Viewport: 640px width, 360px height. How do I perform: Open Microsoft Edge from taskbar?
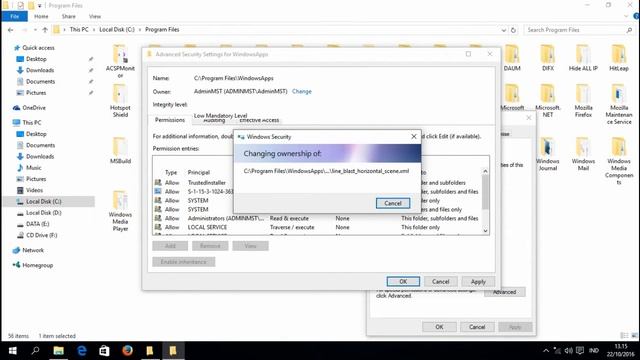pyautogui.click(x=82, y=351)
